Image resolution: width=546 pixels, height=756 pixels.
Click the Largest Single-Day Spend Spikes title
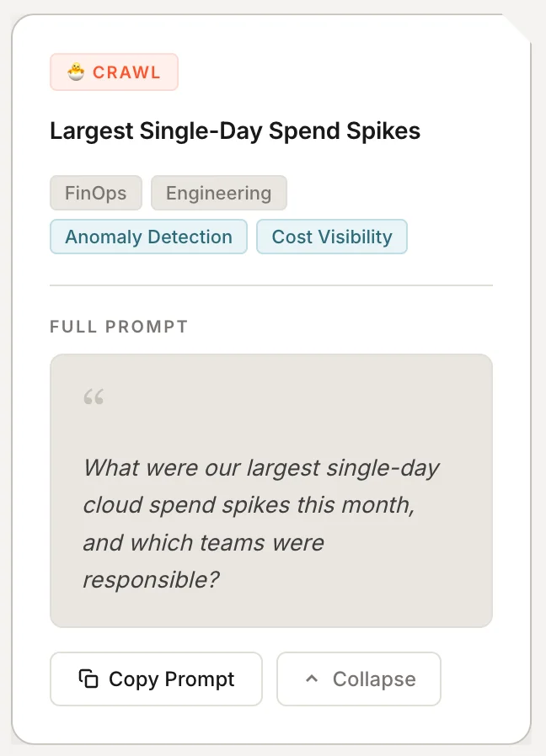(234, 131)
